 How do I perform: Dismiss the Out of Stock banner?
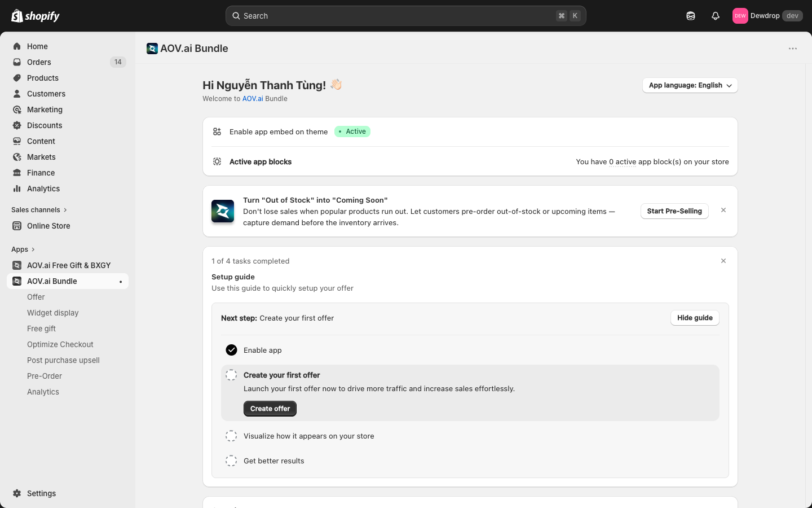(x=723, y=210)
